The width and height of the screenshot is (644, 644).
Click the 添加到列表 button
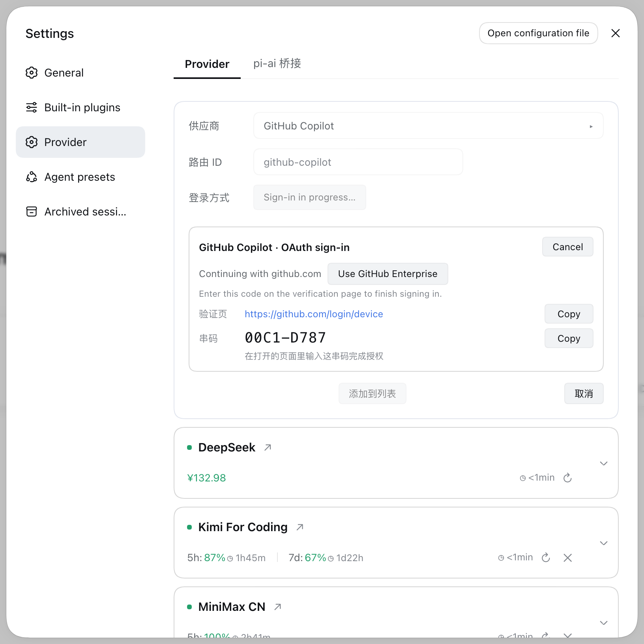372,393
